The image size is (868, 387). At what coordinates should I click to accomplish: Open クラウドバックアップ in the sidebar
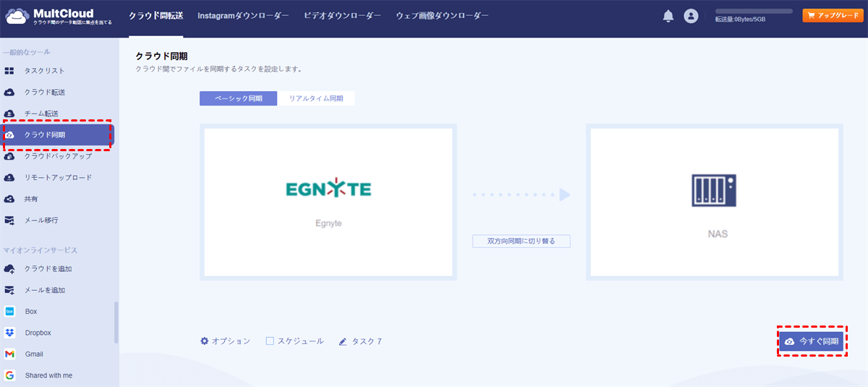pos(58,156)
